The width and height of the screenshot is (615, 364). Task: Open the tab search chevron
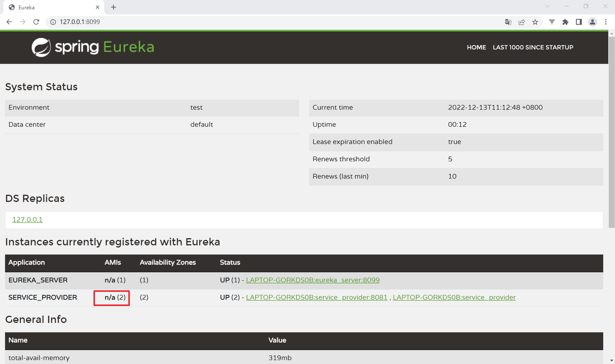point(547,6)
